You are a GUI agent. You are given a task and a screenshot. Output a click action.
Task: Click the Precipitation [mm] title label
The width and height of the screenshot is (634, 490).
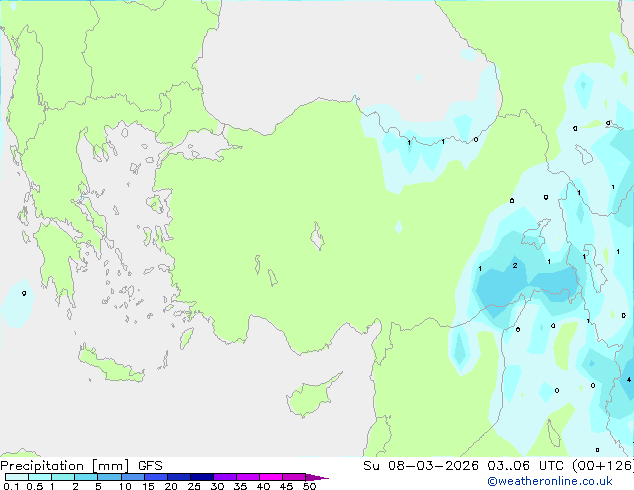coord(65,466)
